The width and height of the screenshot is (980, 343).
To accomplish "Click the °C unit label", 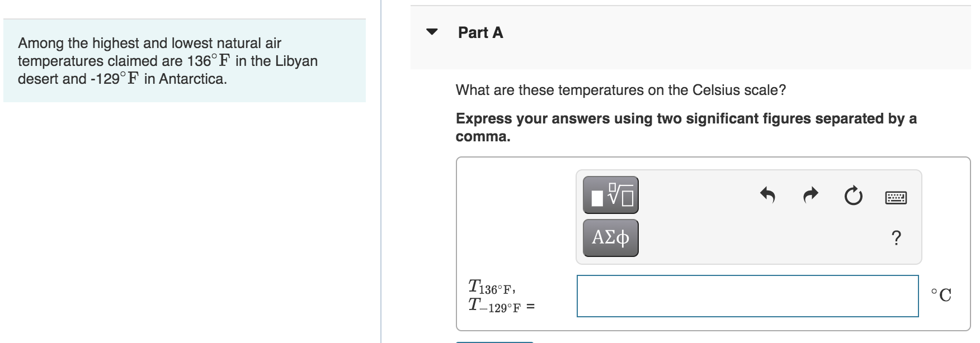I will pyautogui.click(x=941, y=295).
